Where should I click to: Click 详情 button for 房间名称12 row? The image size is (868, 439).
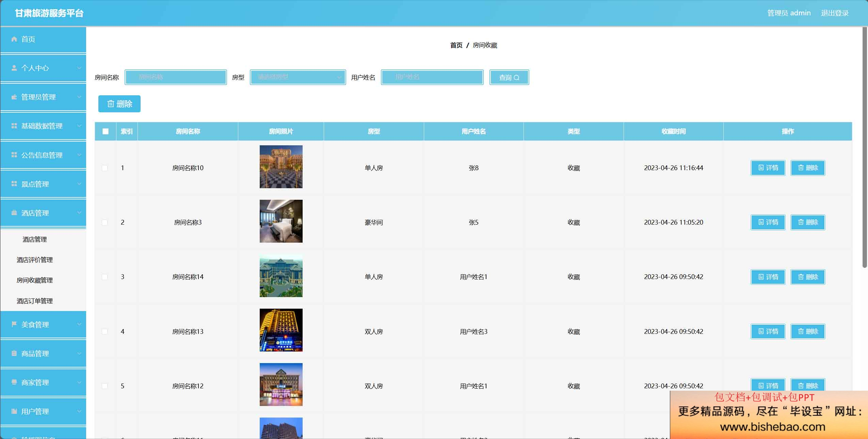pyautogui.click(x=768, y=386)
